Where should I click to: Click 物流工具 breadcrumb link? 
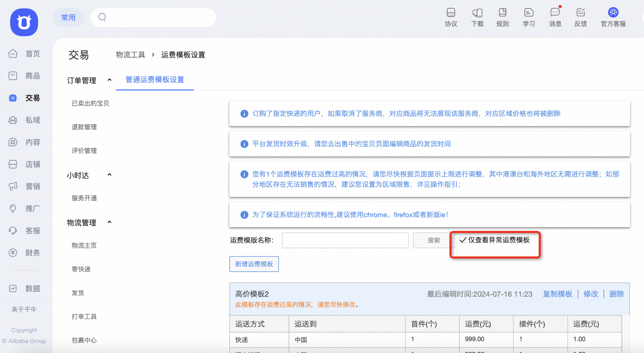(x=131, y=55)
